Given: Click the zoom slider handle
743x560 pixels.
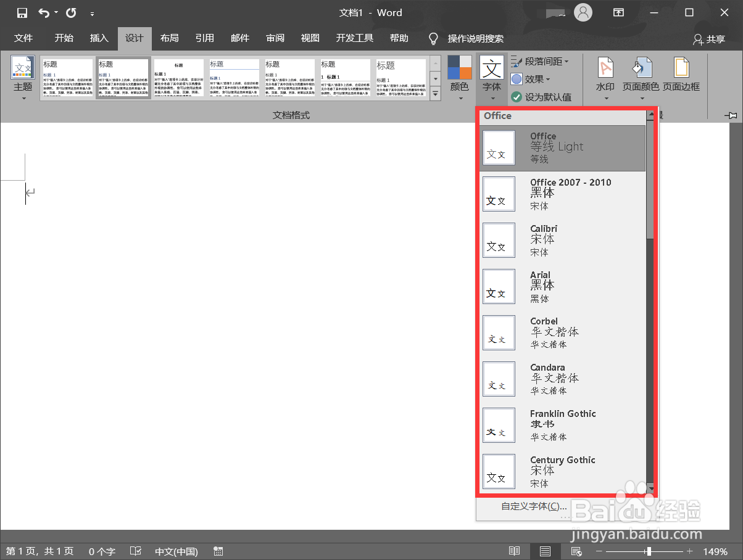Looking at the screenshot, I should click(649, 551).
